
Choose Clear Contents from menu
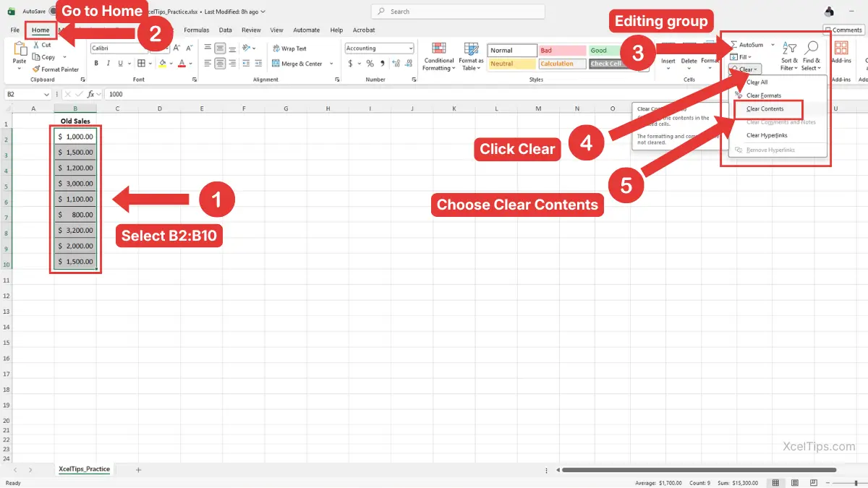pos(765,109)
